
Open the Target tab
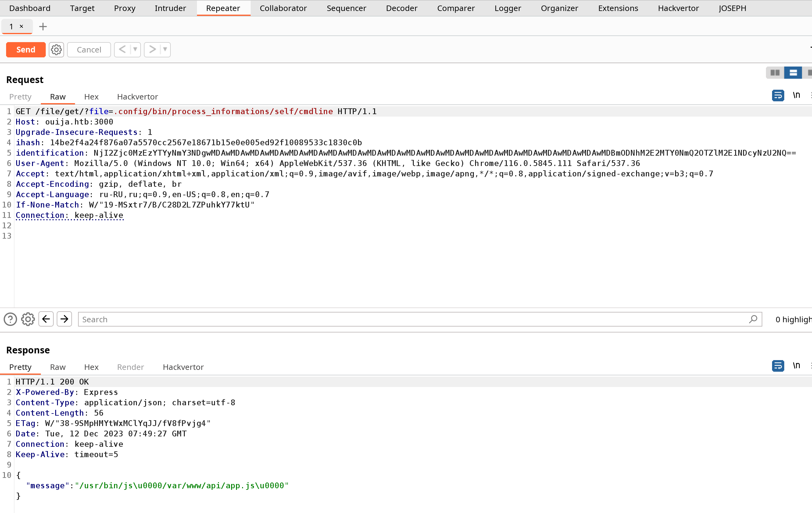[82, 8]
